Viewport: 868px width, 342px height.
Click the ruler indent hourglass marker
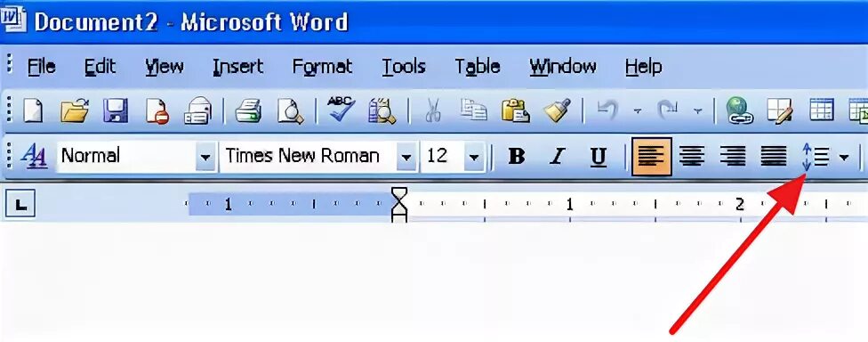coord(399,205)
